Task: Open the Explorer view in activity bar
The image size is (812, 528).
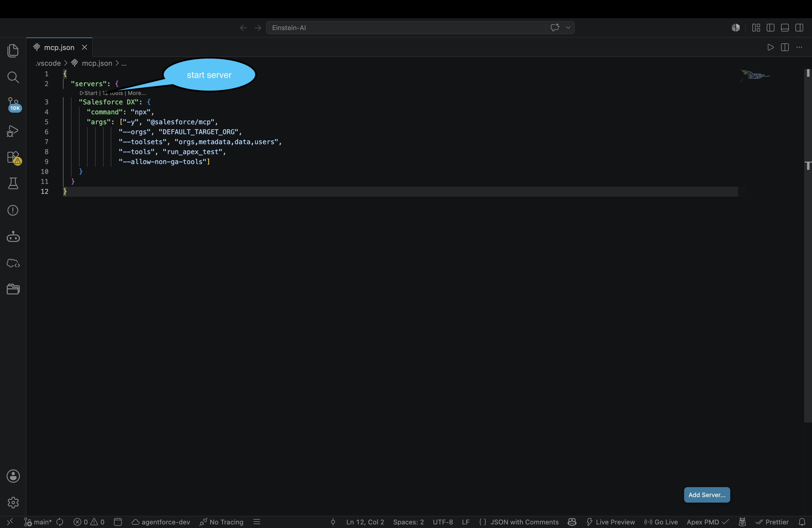Action: 13,51
